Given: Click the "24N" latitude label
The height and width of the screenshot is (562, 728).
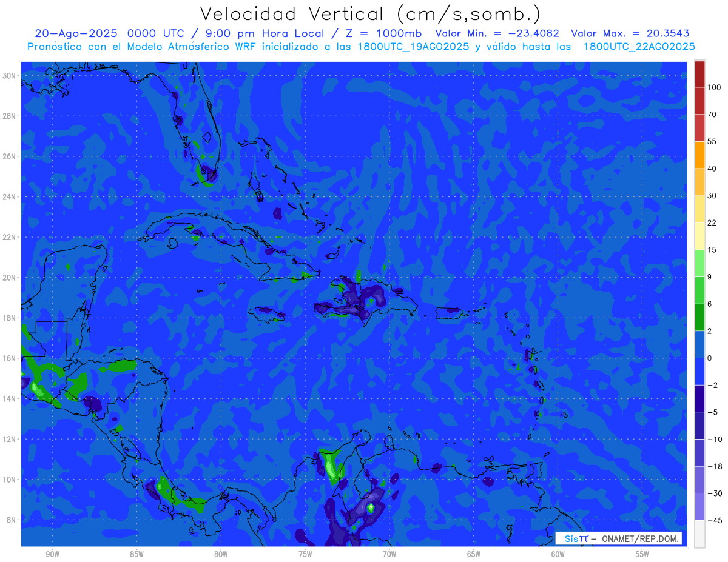Looking at the screenshot, I should pos(10,197).
